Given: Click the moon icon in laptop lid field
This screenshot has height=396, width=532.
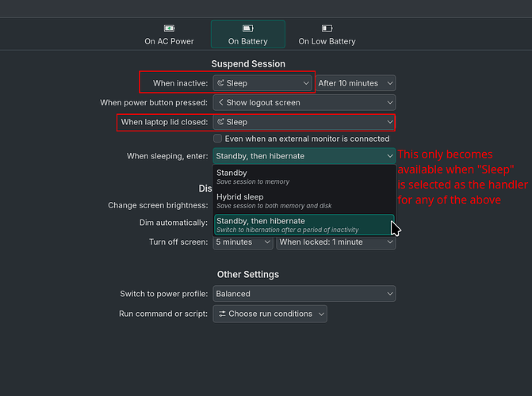Looking at the screenshot, I should [220, 122].
